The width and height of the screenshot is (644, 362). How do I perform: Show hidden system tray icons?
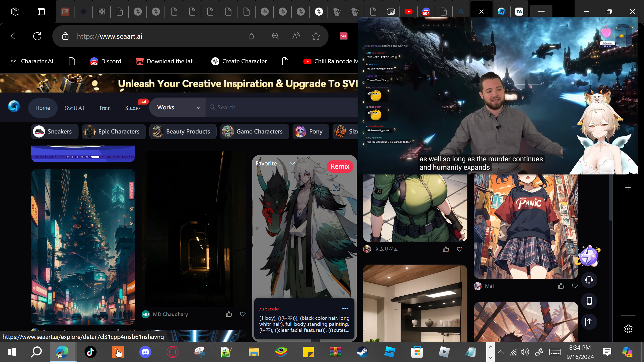[501, 352]
